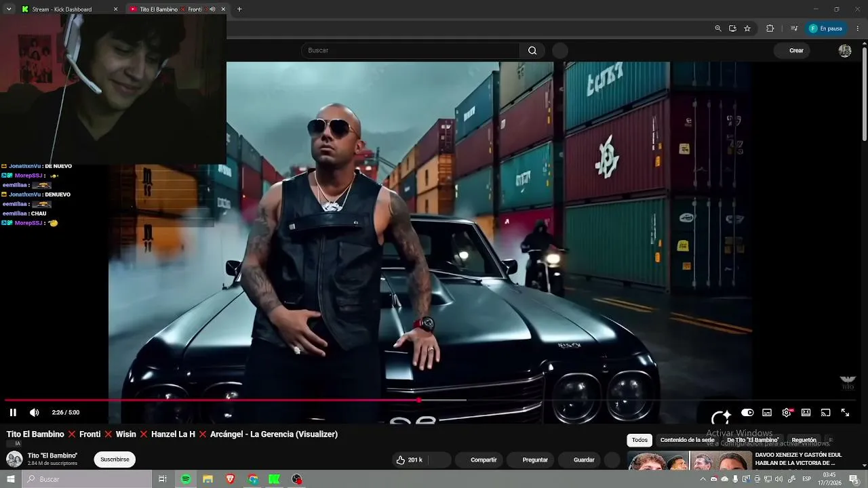Focus the YouTube Buscar search field

(411, 50)
